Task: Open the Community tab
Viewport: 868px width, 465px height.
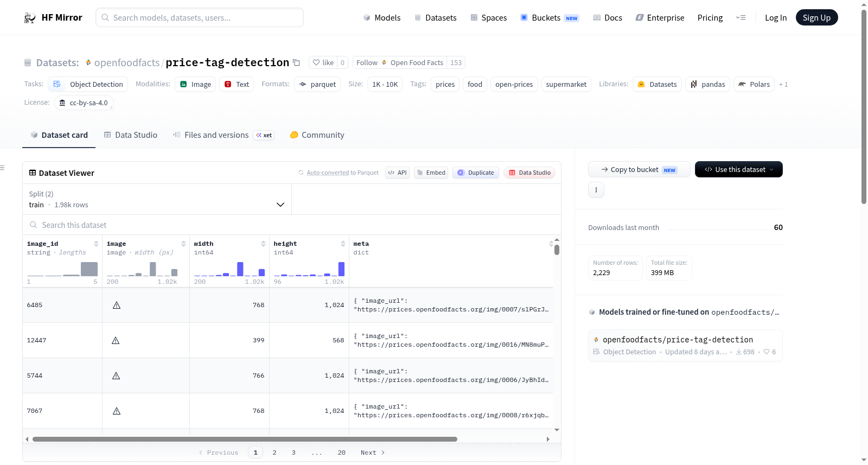Action: pyautogui.click(x=317, y=135)
